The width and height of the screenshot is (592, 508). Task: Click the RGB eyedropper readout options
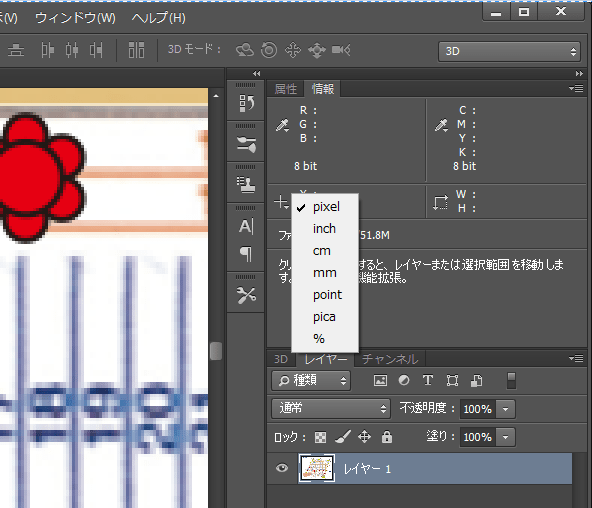282,125
